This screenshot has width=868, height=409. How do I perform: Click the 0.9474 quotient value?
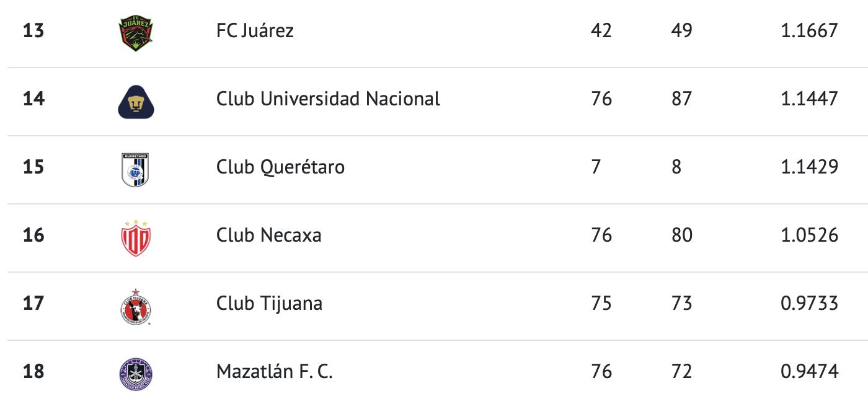coord(809,372)
